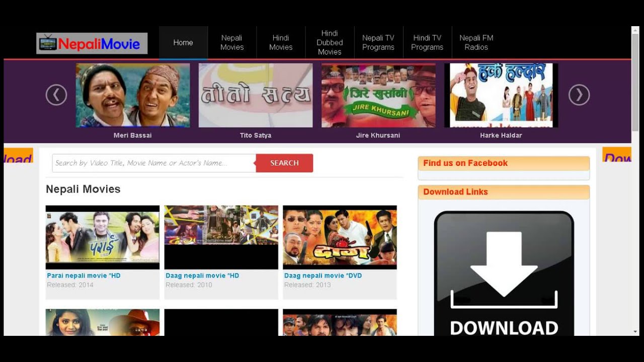Open the second-row rightmost movie poster
Screen dimensions: 644x362
(340, 322)
